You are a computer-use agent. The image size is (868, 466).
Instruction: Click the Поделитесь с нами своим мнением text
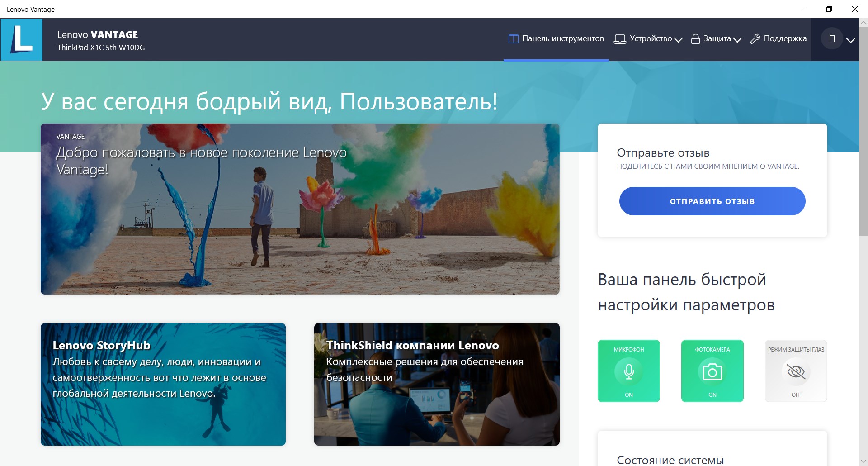[708, 166]
